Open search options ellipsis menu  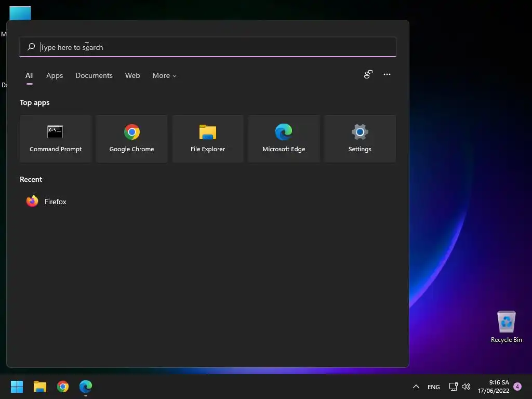[x=387, y=74]
